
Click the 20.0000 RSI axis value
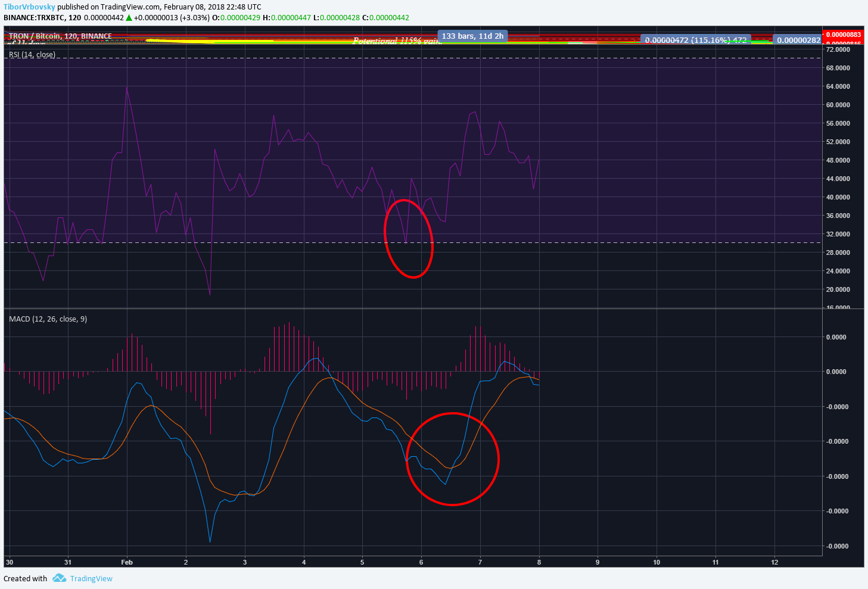[x=838, y=289]
